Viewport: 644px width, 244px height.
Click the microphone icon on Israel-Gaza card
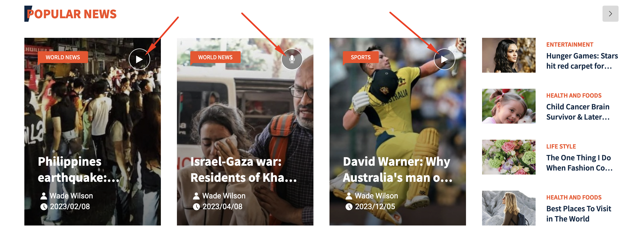(x=292, y=59)
